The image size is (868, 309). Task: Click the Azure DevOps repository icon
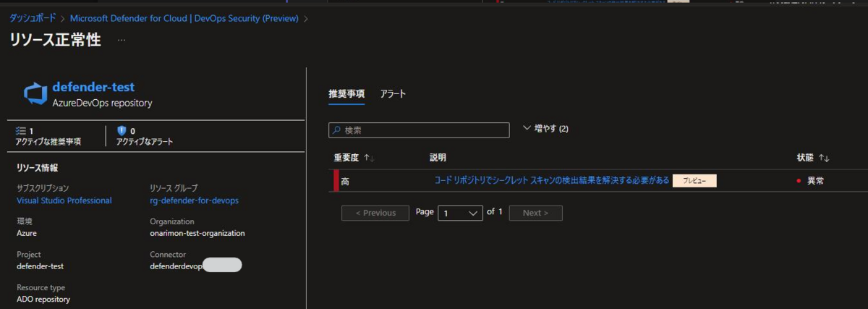(x=35, y=94)
